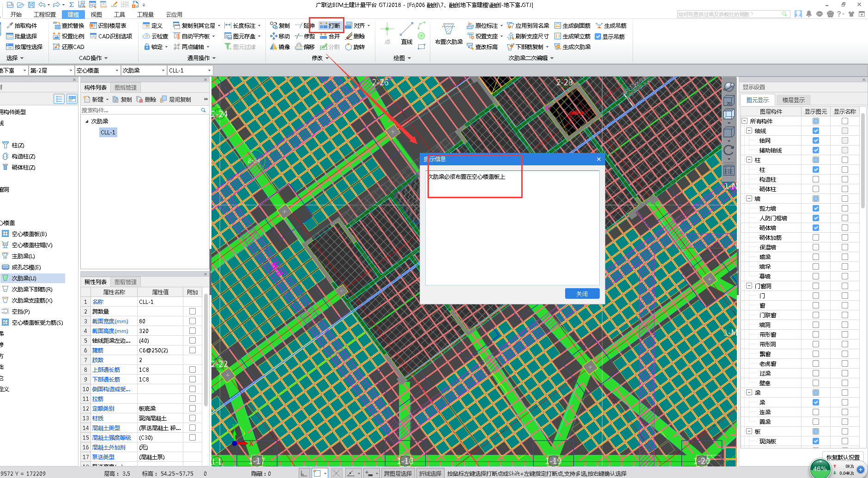This screenshot has width=868, height=478.
Task: Open the 开始 ribbon tab
Action: point(16,14)
